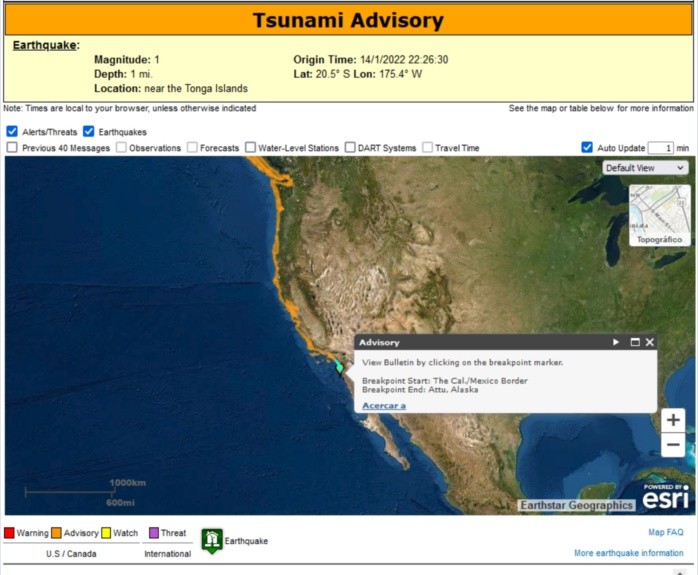
Task: Click the zoom out minus button
Action: click(x=673, y=446)
